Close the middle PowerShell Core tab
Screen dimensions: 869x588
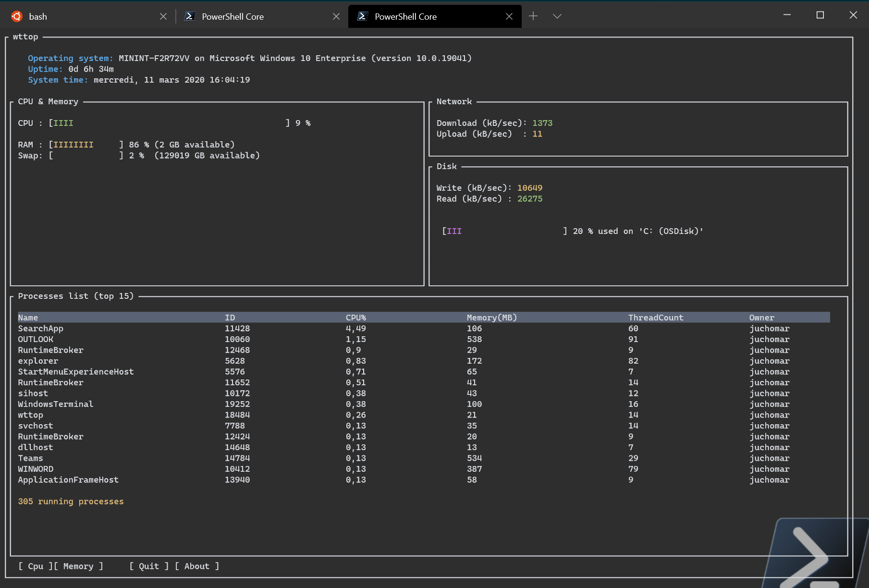coord(336,16)
